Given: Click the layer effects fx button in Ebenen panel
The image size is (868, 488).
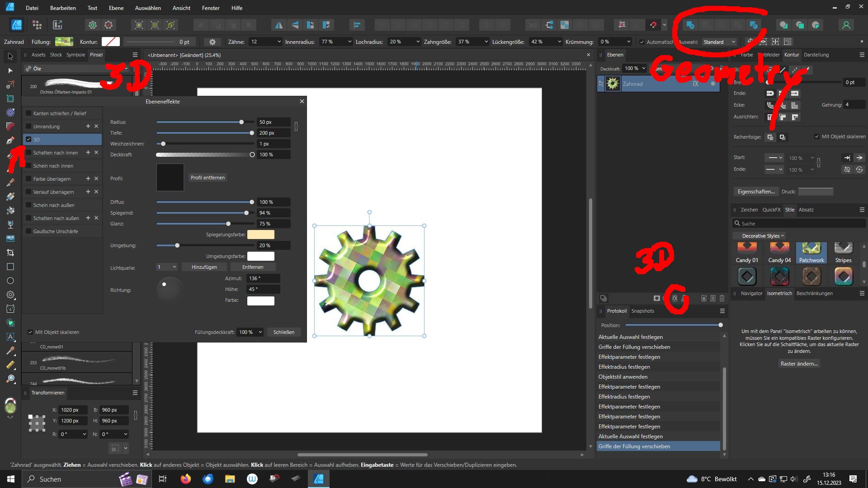Looking at the screenshot, I should [675, 298].
